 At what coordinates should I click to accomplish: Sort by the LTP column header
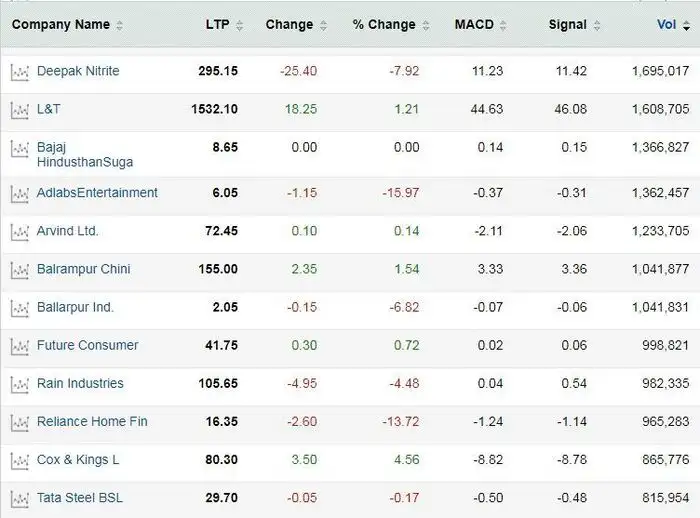(x=223, y=25)
